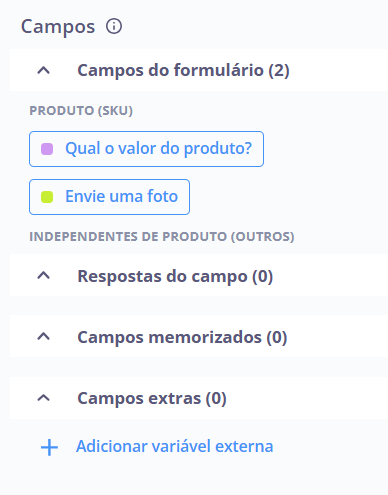Collapse Campos do formulário with its chevron

tap(44, 70)
